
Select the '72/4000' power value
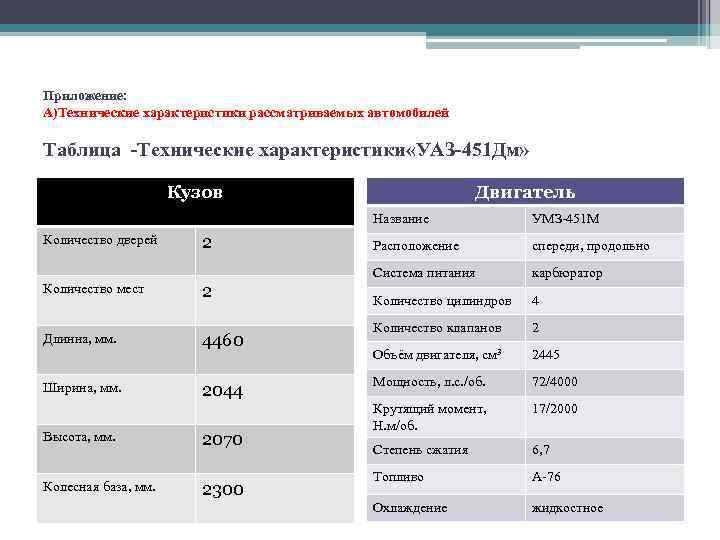point(554,382)
